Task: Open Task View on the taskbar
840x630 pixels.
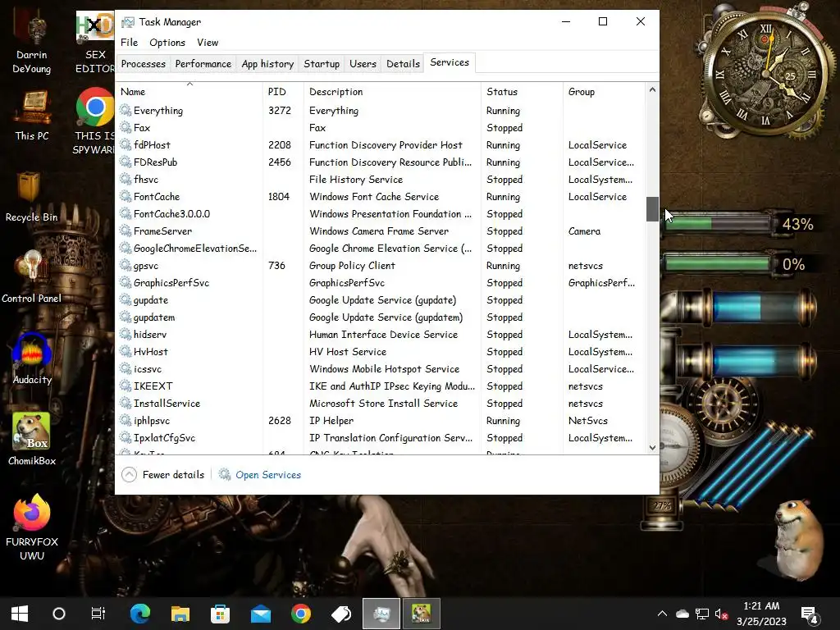Action: point(98,614)
